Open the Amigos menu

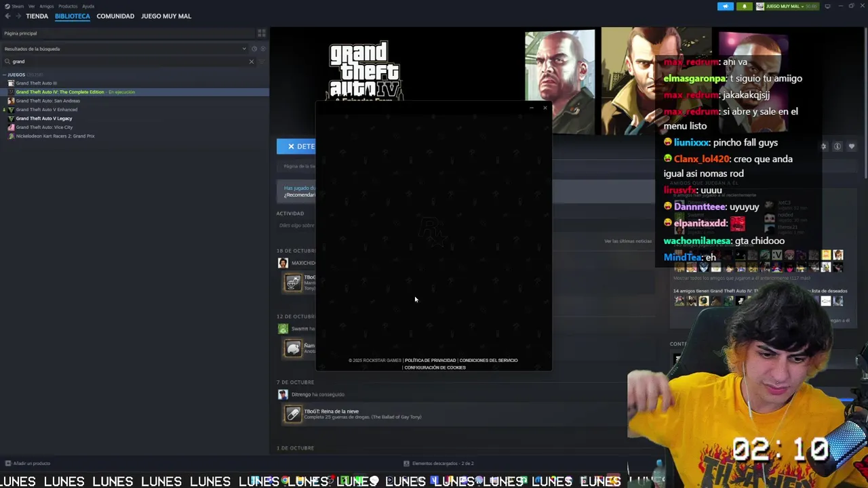pyautogui.click(x=47, y=6)
